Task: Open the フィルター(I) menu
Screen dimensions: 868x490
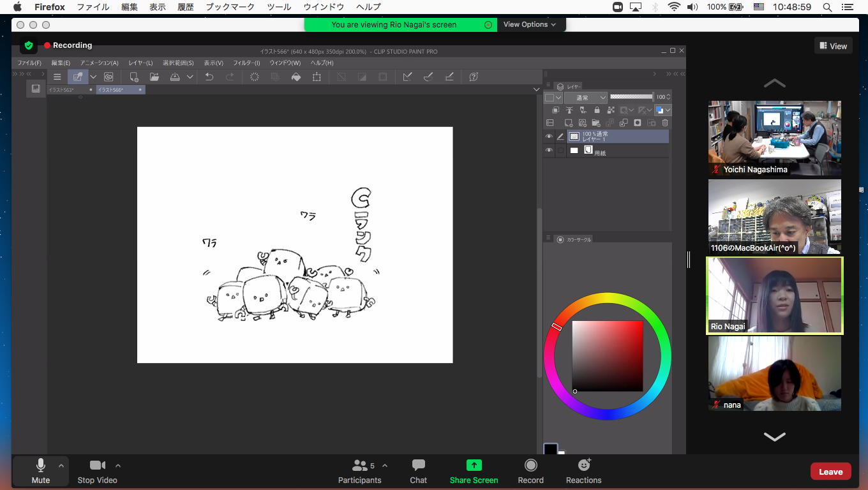Action: click(x=246, y=63)
